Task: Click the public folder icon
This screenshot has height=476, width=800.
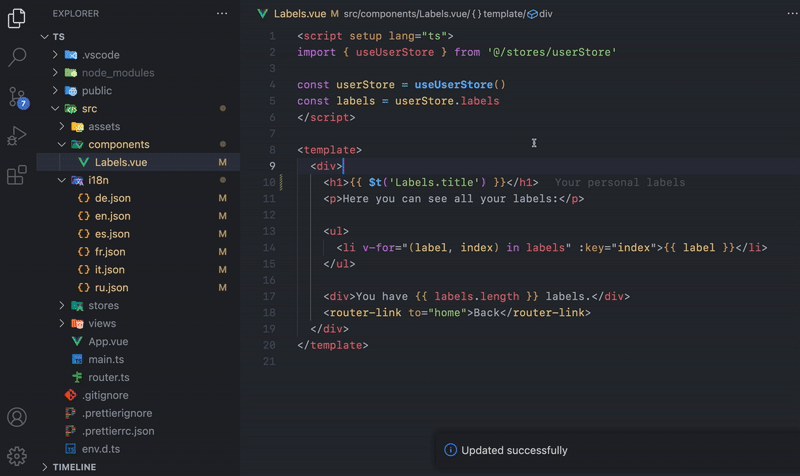Action: pos(71,91)
